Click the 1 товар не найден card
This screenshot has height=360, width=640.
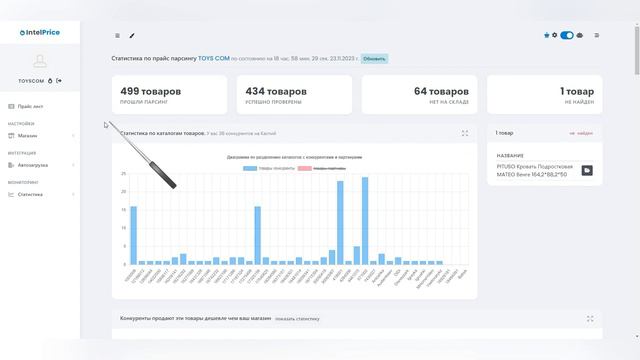coord(544,95)
